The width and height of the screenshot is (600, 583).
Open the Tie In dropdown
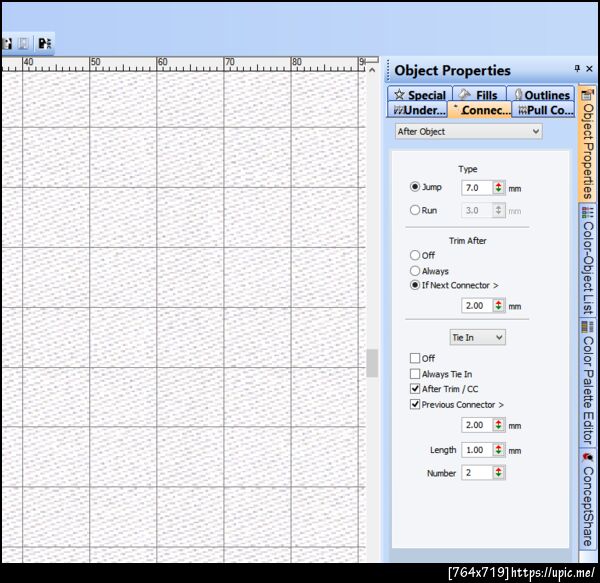[477, 337]
